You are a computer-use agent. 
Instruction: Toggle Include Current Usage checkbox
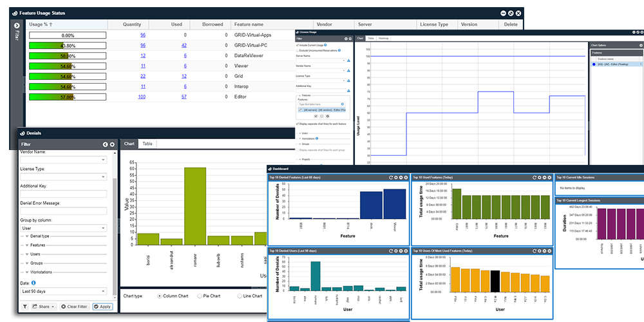coord(298,45)
